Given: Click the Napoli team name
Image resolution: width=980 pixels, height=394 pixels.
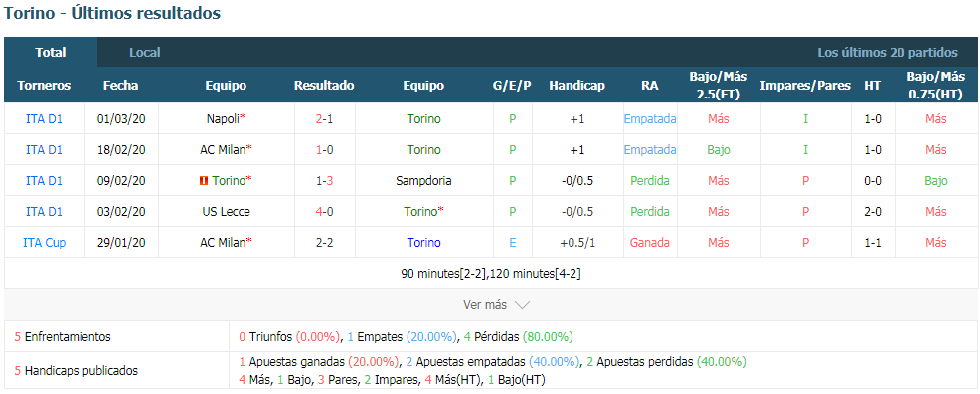Looking at the screenshot, I should click(223, 118).
